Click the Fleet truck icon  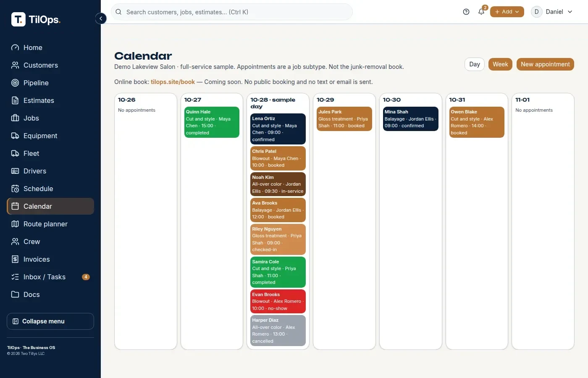tap(15, 153)
